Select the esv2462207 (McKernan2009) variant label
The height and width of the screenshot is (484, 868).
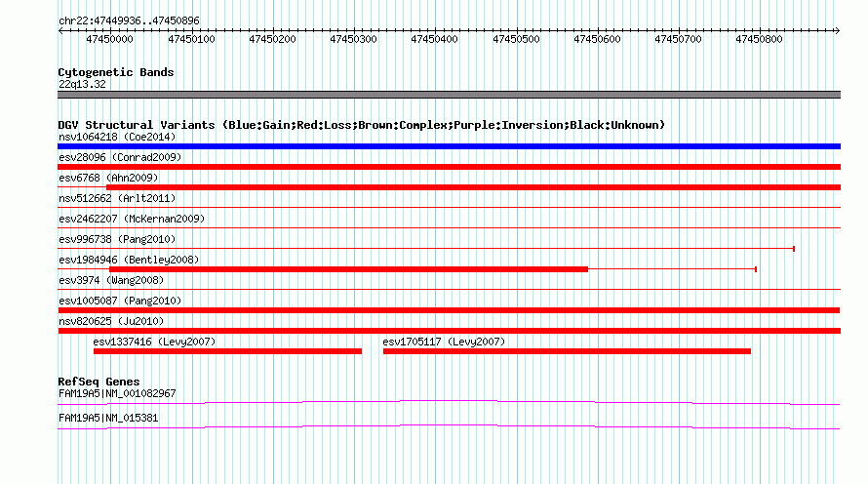[x=132, y=219]
